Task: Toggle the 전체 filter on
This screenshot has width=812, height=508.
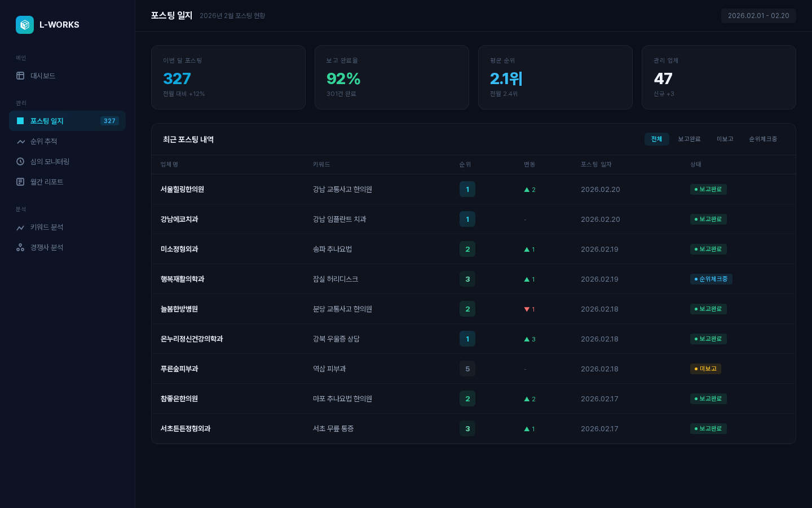Action: point(656,139)
